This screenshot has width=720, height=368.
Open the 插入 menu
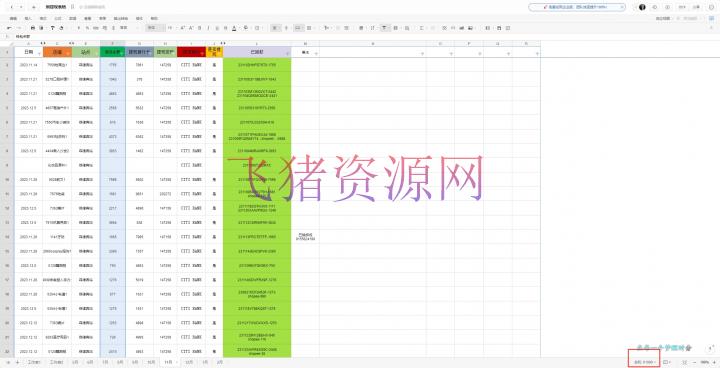tap(28, 18)
